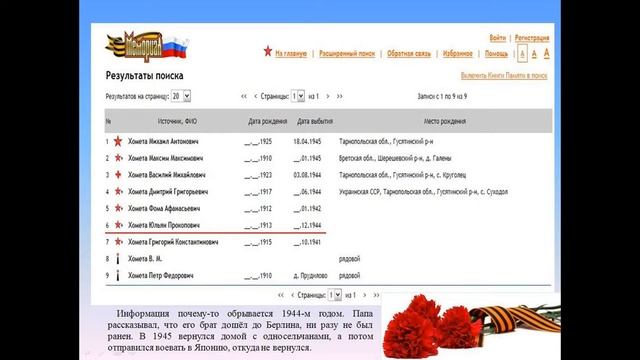Viewport: 640px width, 360px height.
Task: Go to previous page in top pager
Action: [256, 96]
